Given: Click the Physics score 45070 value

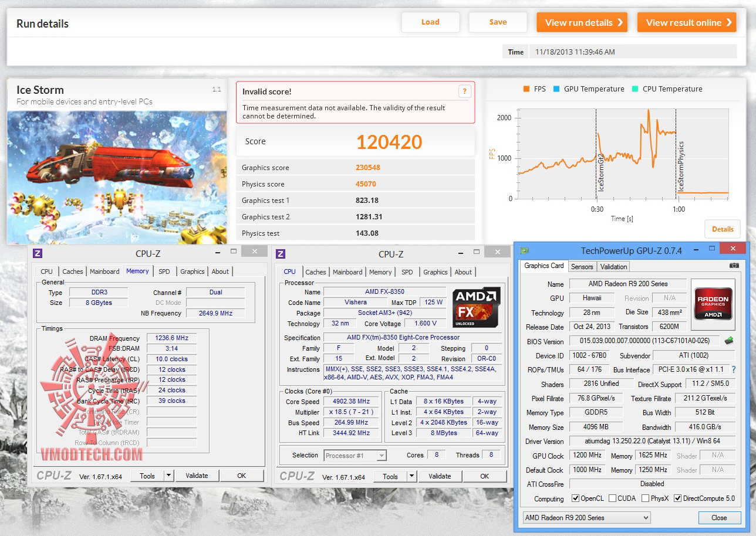Looking at the screenshot, I should point(366,184).
